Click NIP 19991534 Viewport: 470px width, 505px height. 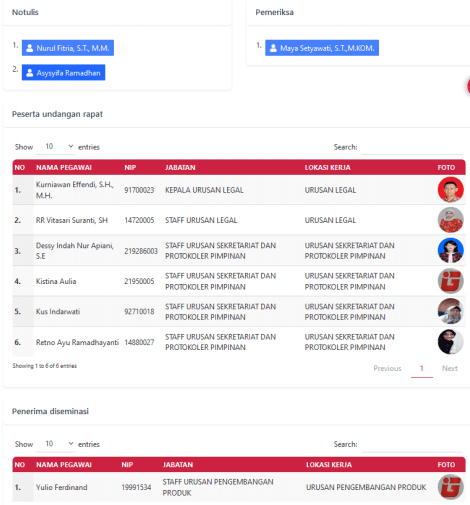(136, 487)
